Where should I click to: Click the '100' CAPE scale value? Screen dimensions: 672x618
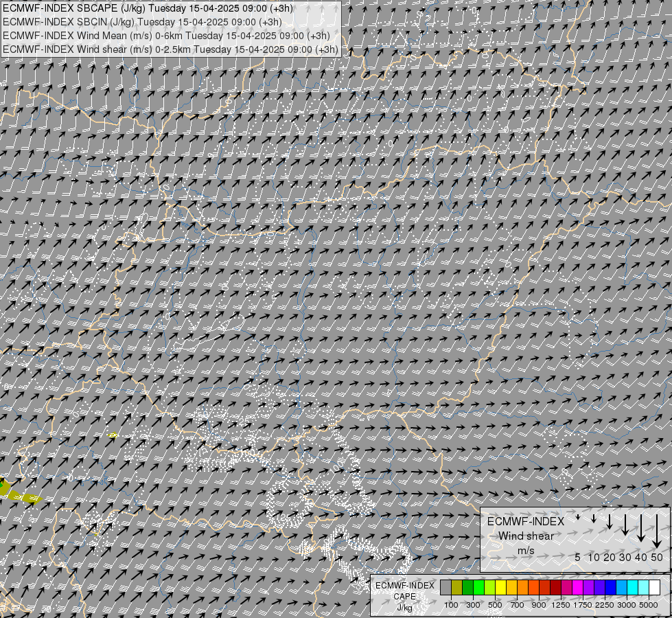click(451, 605)
